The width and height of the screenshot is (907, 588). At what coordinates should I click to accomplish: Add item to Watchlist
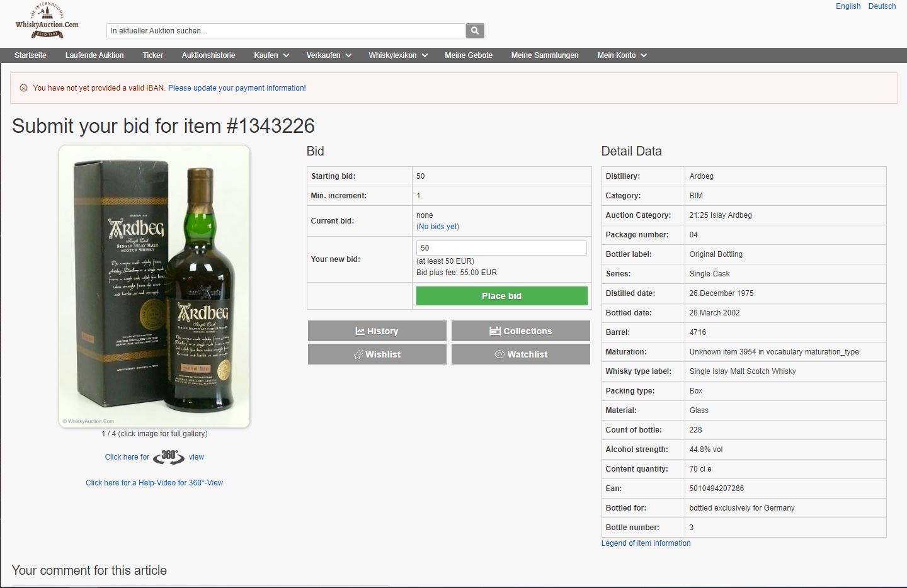[x=520, y=354]
